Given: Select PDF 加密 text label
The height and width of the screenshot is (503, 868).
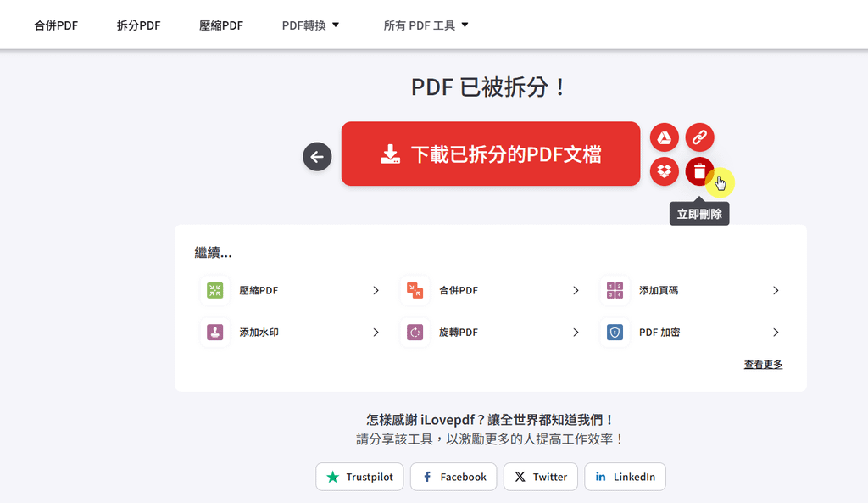Looking at the screenshot, I should 659,333.
